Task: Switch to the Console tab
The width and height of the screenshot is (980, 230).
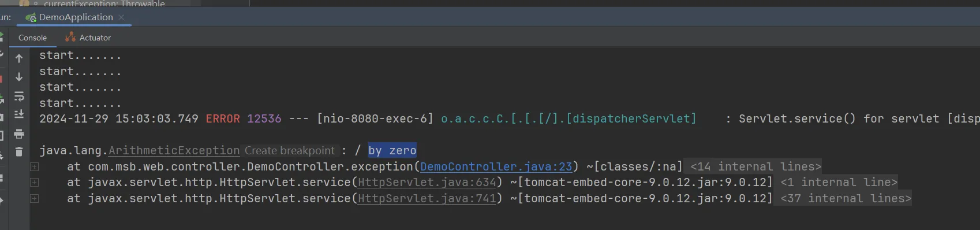Action: tap(32, 38)
